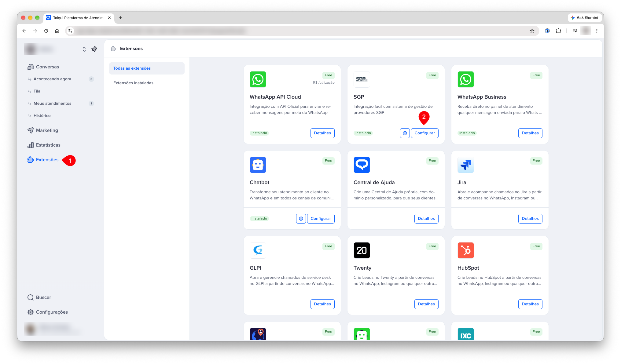Open Meus atendimentos list

click(x=52, y=104)
